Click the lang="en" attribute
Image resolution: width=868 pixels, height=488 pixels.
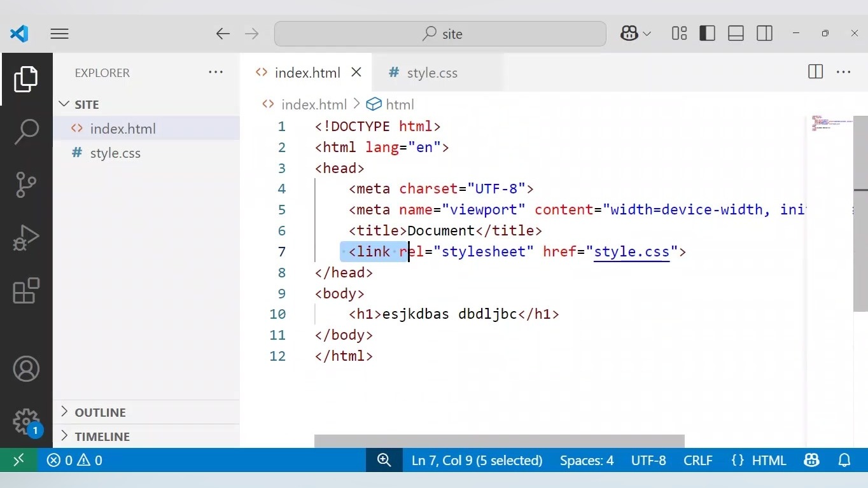point(403,147)
